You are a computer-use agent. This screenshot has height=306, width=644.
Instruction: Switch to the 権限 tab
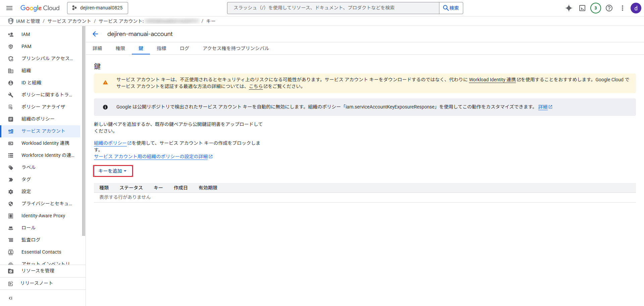(120, 48)
